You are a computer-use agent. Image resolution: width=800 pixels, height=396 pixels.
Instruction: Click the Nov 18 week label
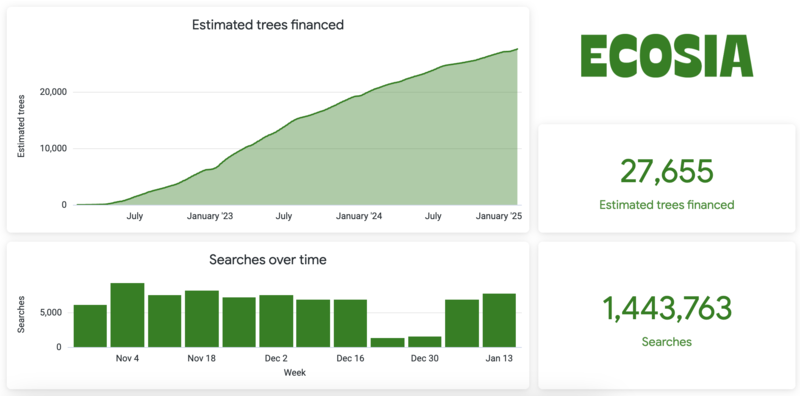tap(202, 358)
